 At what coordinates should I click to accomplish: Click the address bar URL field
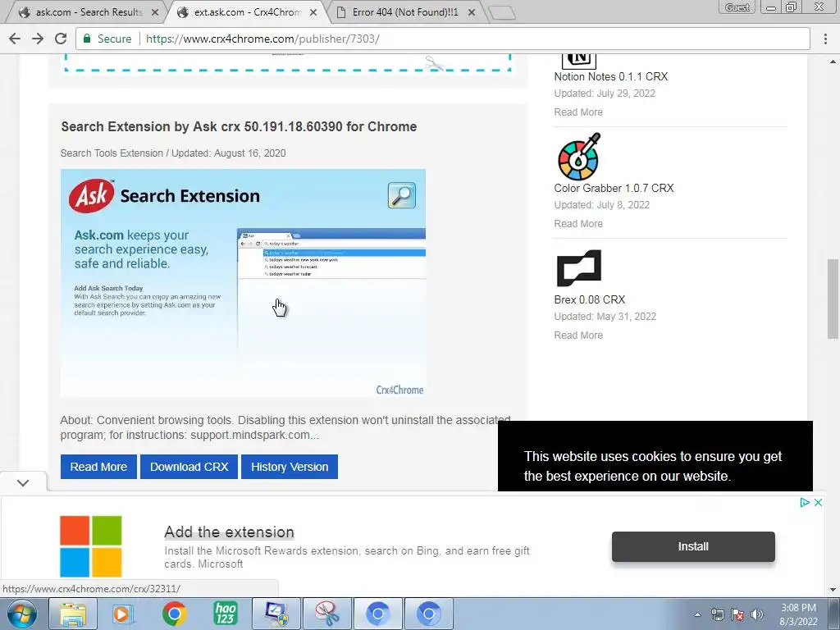[442, 39]
